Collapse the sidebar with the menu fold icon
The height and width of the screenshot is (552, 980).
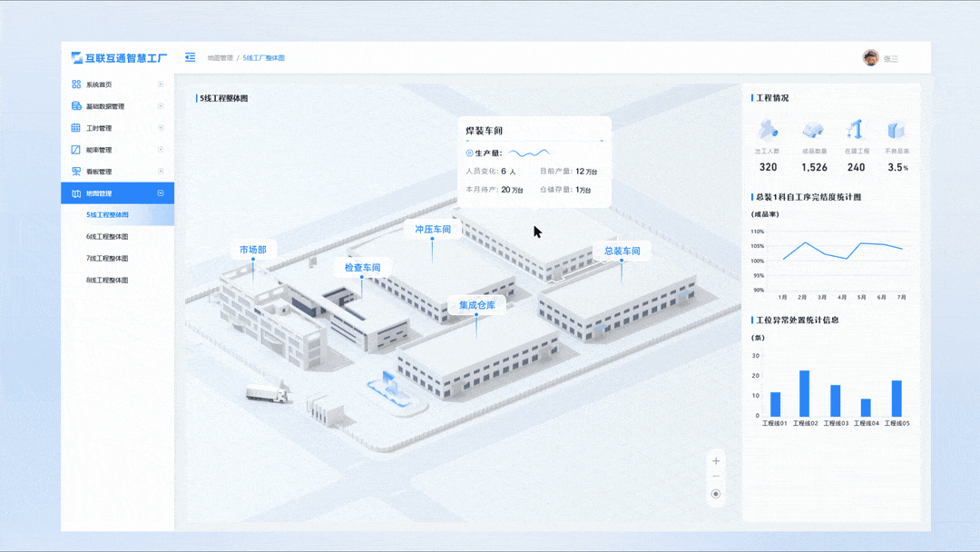190,57
